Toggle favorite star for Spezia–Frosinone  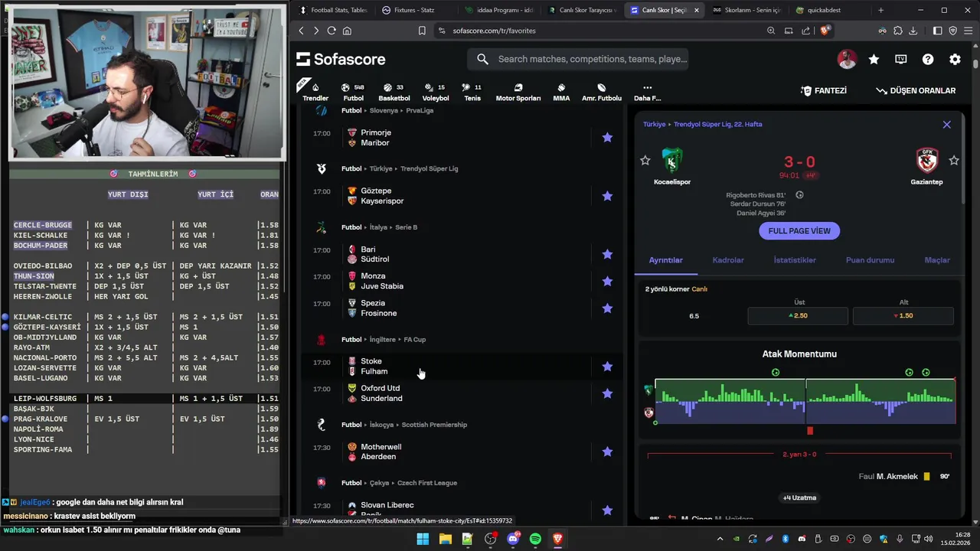(x=607, y=308)
